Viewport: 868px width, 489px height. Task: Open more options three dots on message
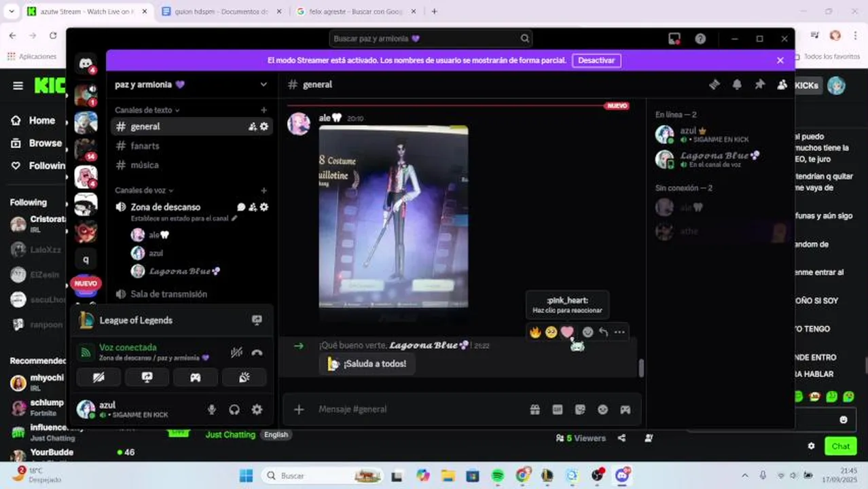click(619, 332)
